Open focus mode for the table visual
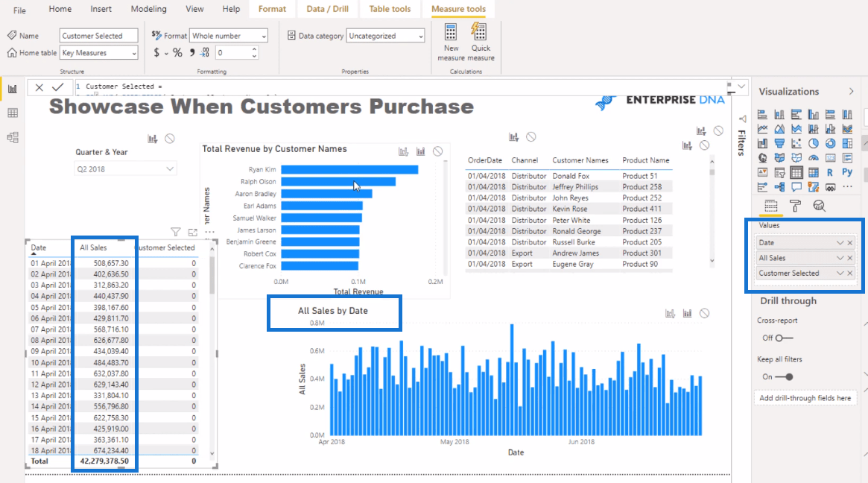 click(193, 232)
